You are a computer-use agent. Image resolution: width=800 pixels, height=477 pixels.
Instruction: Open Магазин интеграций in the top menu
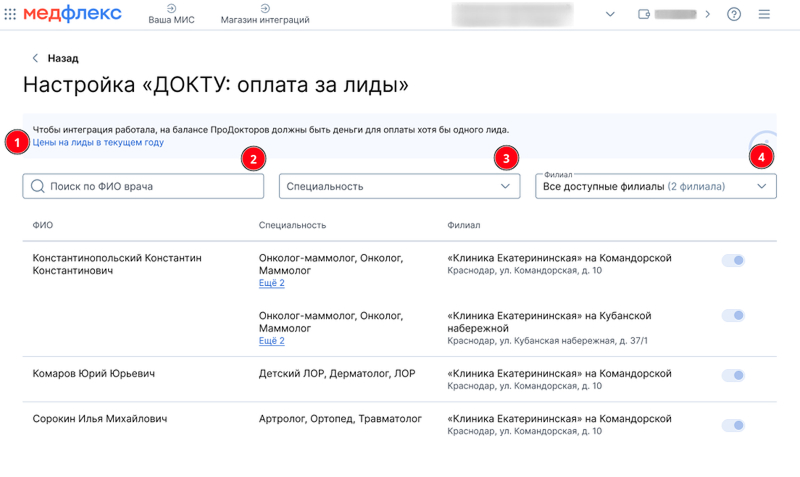tap(265, 14)
